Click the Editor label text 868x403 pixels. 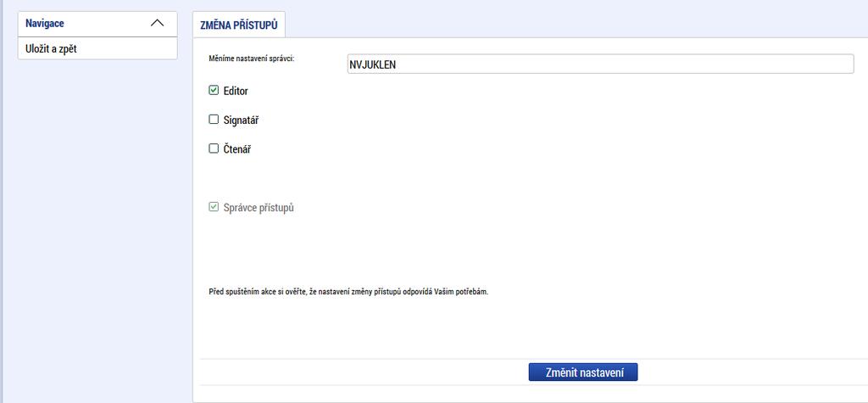coord(236,91)
